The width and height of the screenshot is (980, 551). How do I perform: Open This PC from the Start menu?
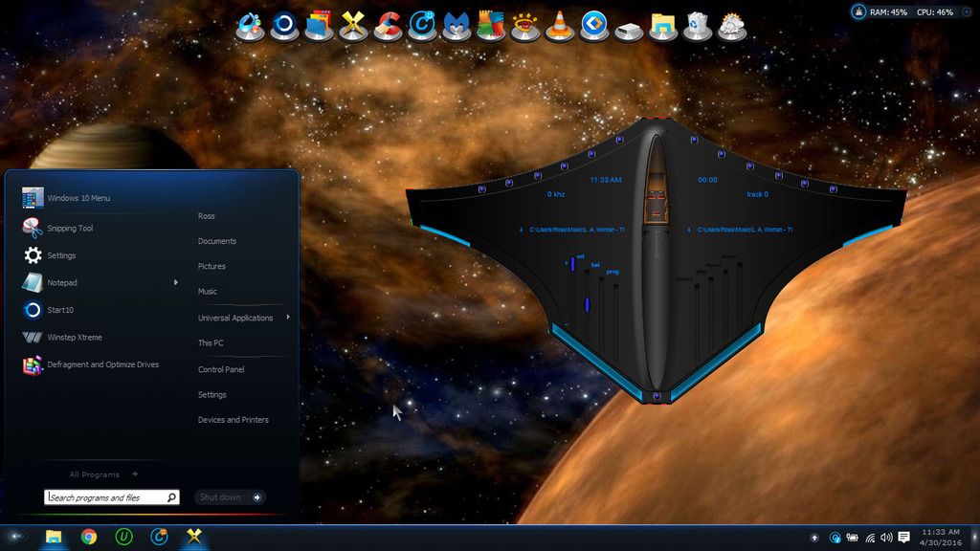(211, 343)
